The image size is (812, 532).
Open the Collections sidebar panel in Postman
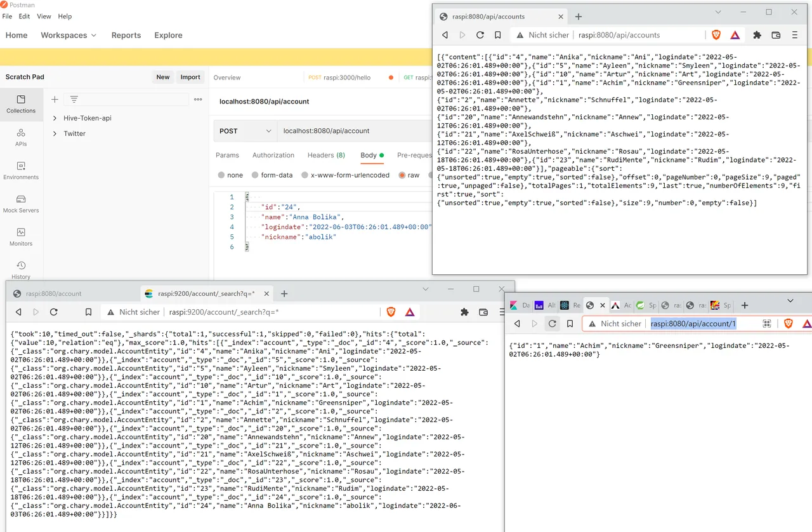(x=21, y=104)
